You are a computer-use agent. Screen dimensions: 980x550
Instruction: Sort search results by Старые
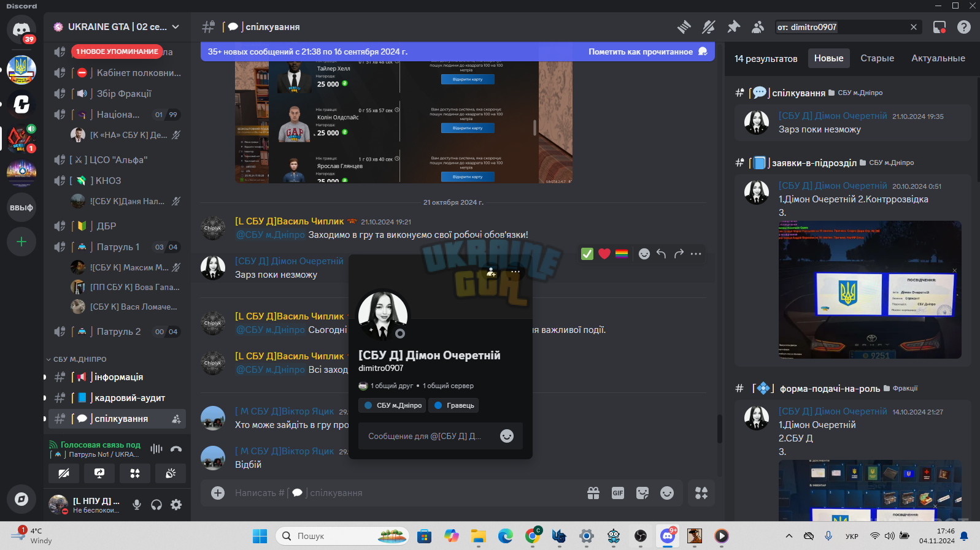(x=877, y=58)
